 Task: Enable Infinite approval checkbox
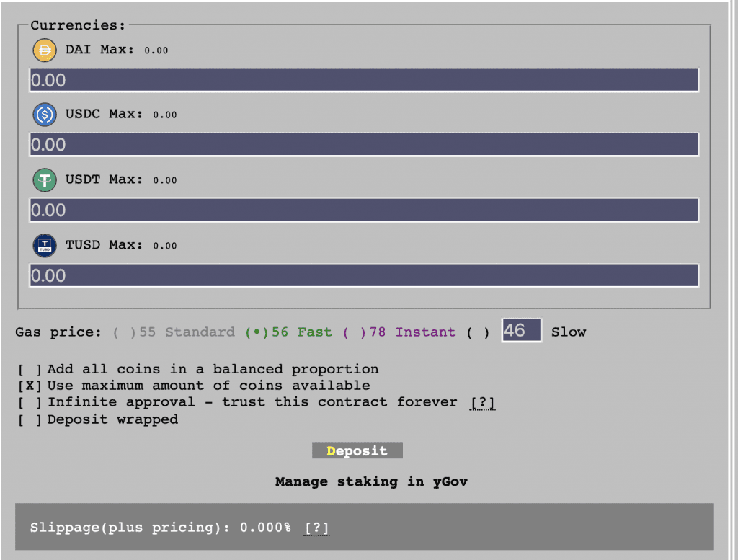[x=30, y=402]
